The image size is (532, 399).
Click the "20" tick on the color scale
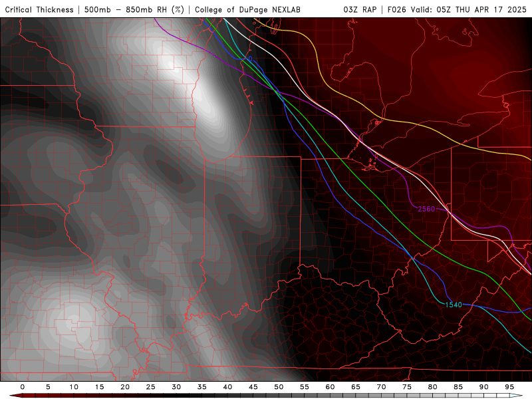pos(125,387)
